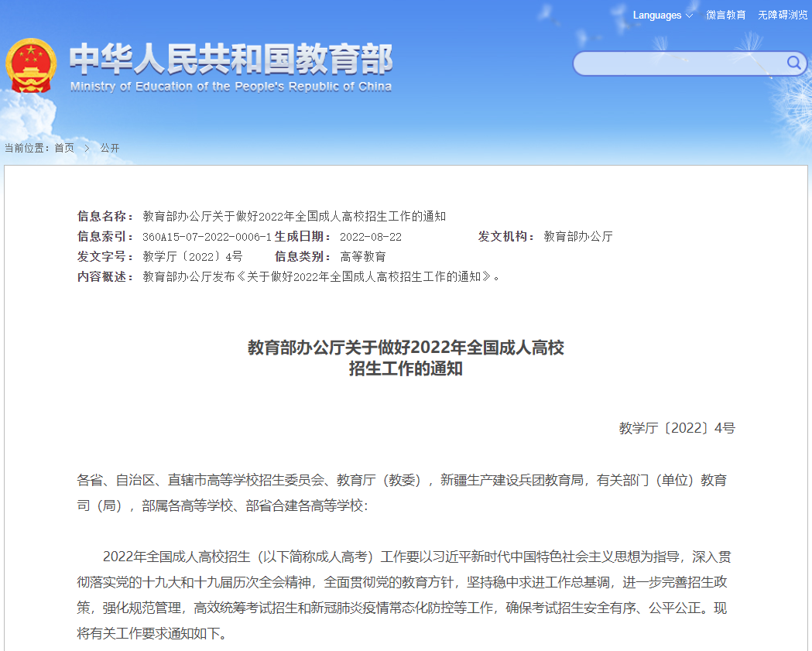The image size is (812, 651).
Task: Click the right-aligned document number 教学厅〔2022〕4号
Action: (677, 428)
